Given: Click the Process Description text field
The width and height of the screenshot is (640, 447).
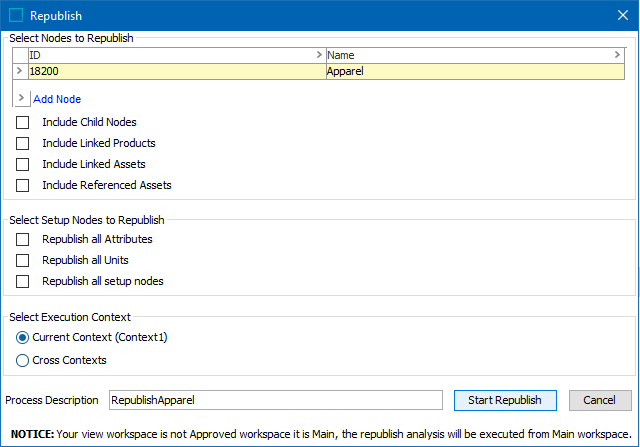Looking at the screenshot, I should (275, 400).
